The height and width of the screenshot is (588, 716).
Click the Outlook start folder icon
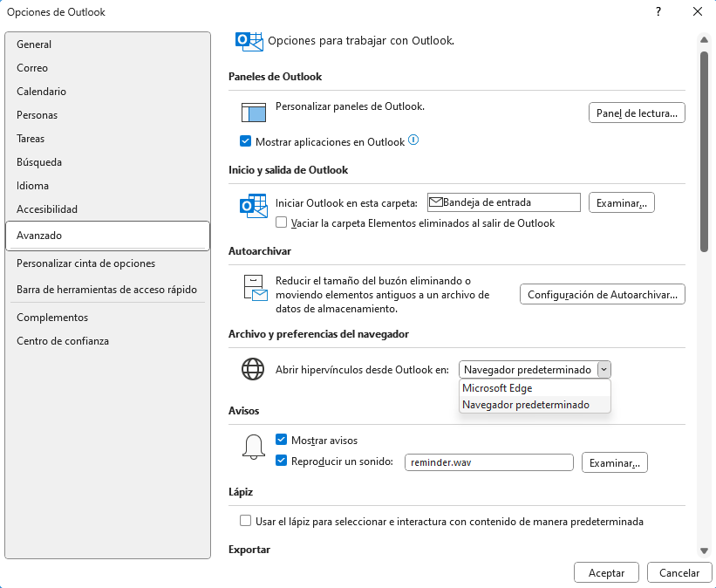pos(253,206)
